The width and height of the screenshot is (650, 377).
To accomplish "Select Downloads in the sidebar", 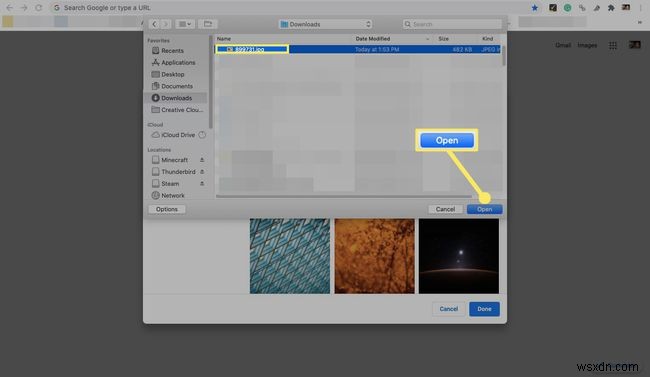I will (176, 98).
